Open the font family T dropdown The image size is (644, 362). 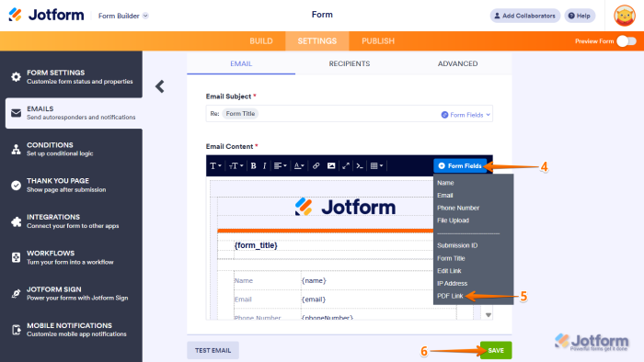(215, 166)
